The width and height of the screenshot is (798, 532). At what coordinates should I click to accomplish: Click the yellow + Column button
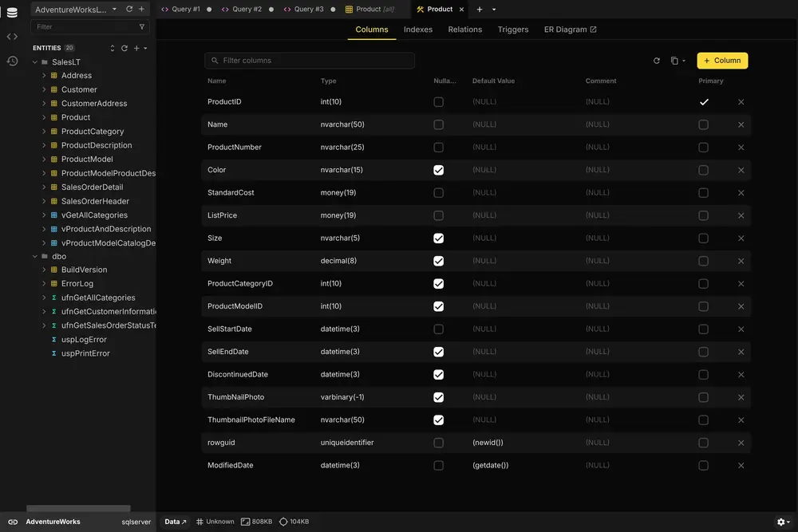pyautogui.click(x=722, y=61)
